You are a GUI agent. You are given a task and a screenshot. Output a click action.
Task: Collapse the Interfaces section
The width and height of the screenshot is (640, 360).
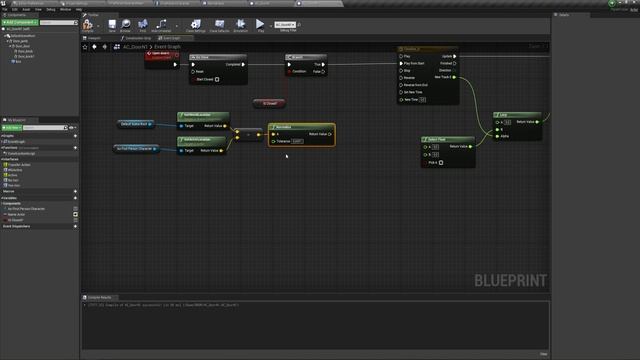coord(2,159)
